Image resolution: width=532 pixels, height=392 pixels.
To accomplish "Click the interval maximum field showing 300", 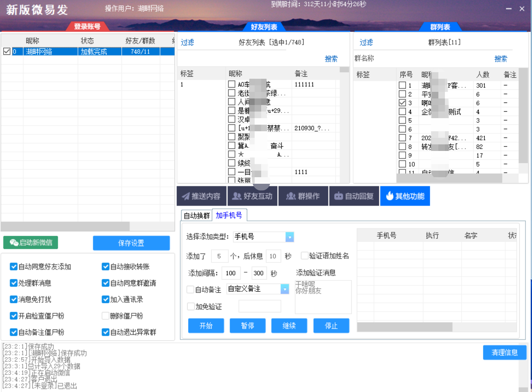I will click(259, 273).
